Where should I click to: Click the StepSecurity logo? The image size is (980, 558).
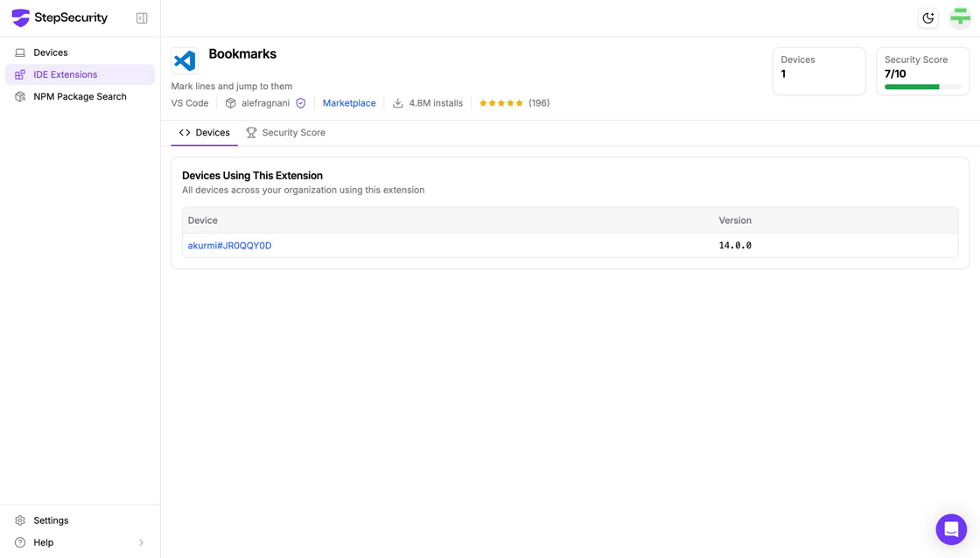click(x=59, y=17)
